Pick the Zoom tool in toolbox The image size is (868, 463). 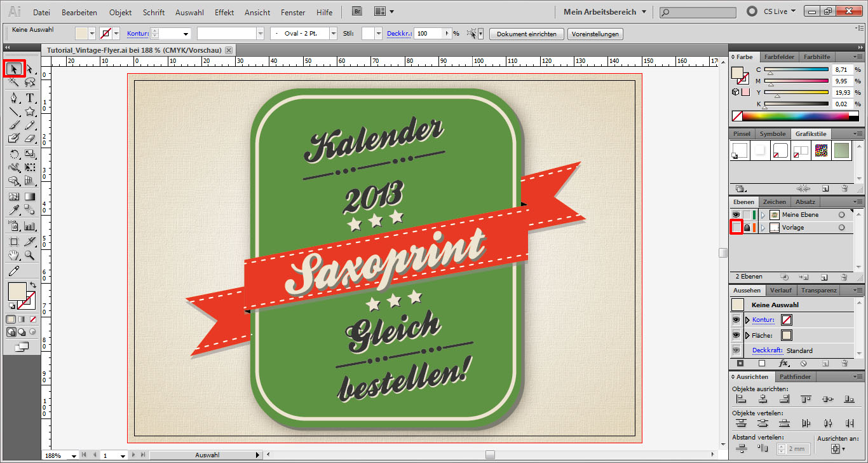tap(30, 256)
